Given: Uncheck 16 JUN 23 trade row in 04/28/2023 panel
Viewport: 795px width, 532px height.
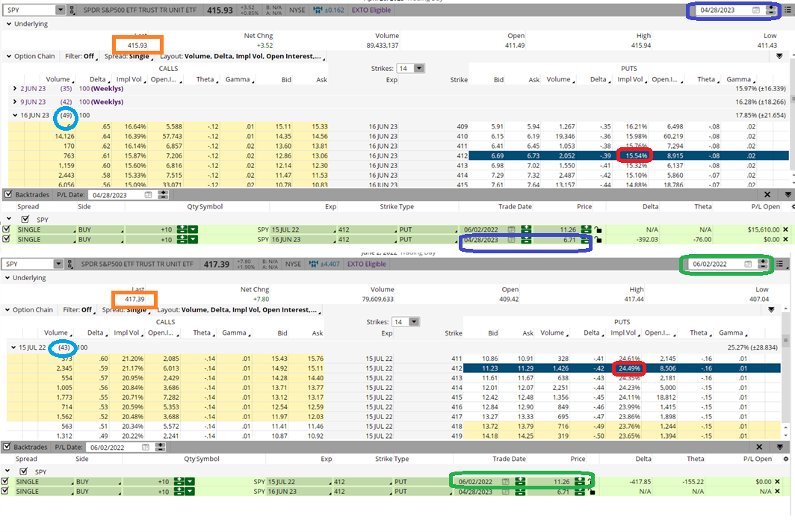Looking at the screenshot, I should [x=6, y=239].
